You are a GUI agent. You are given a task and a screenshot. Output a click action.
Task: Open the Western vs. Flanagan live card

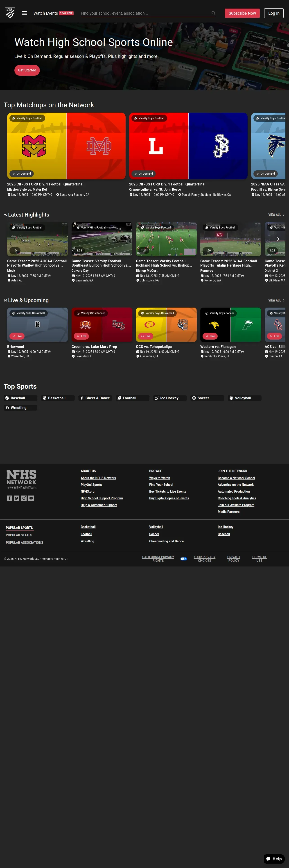tap(230, 324)
